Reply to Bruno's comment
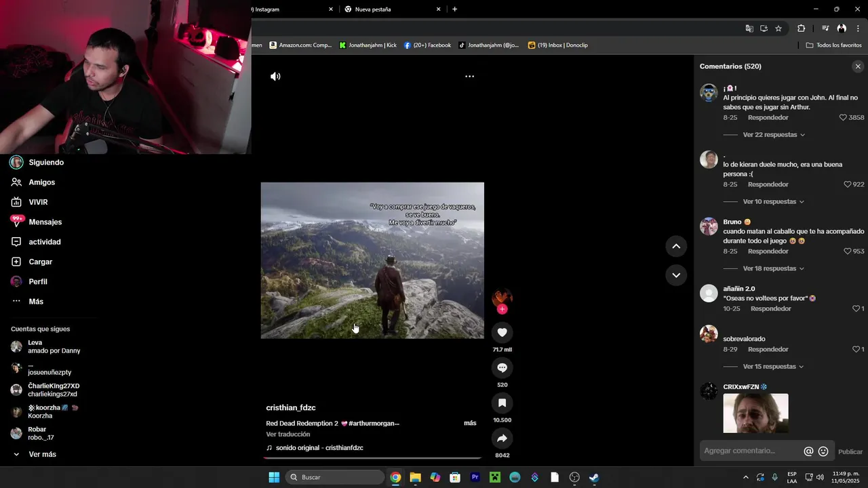The image size is (868, 488). (768, 251)
